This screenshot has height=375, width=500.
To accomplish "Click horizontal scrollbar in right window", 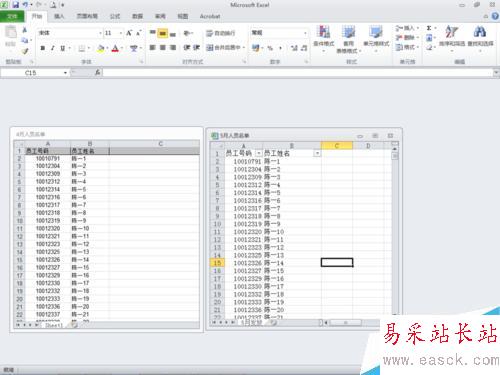I will (x=346, y=322).
